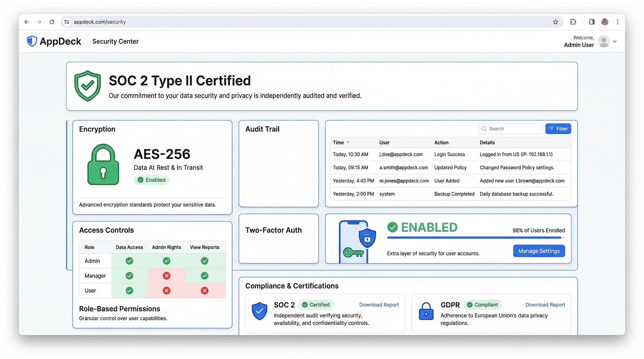
Task: Open the browser three-dot menu
Action: [x=617, y=22]
